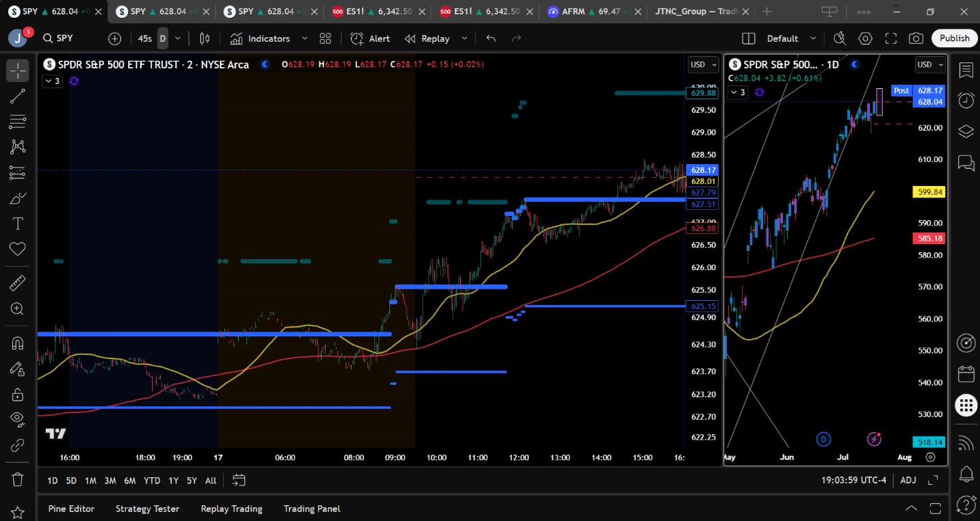Viewport: 980px width, 521px height.
Task: Open the Fibonacci and Gann tools
Action: tap(18, 122)
